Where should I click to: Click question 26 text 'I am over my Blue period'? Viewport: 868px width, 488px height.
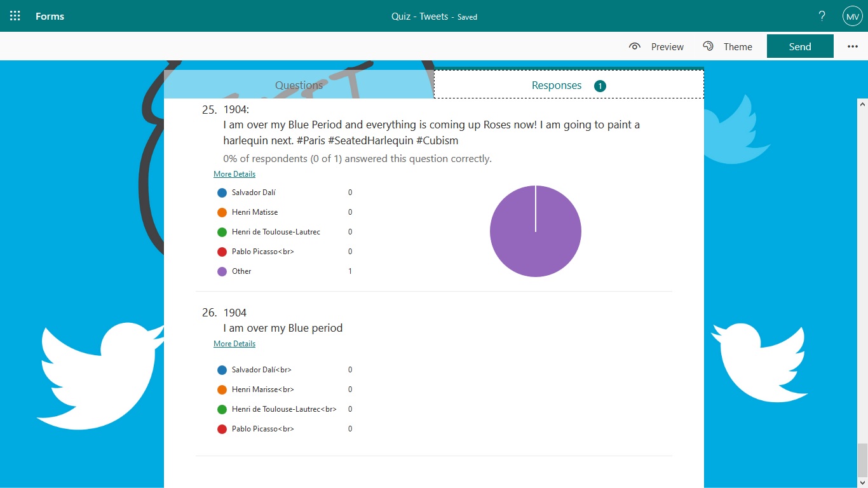pos(283,328)
